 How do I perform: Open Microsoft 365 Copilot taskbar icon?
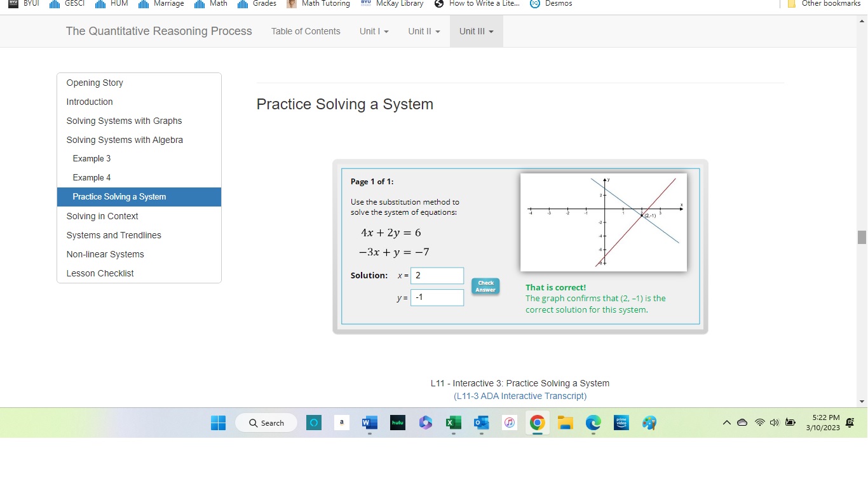click(426, 423)
